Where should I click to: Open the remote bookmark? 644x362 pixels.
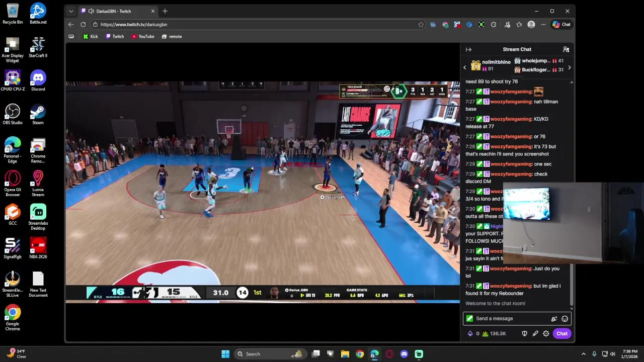(172, 36)
